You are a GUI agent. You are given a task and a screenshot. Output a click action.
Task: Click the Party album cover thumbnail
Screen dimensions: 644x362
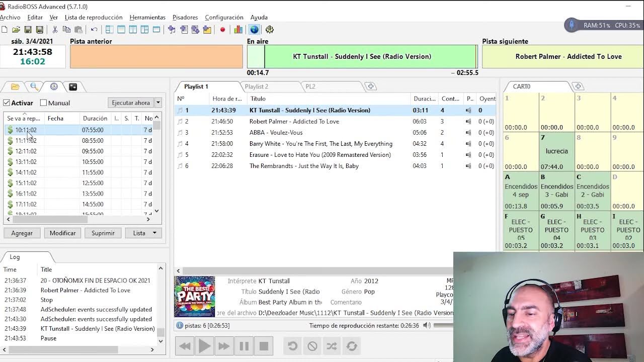click(x=194, y=297)
